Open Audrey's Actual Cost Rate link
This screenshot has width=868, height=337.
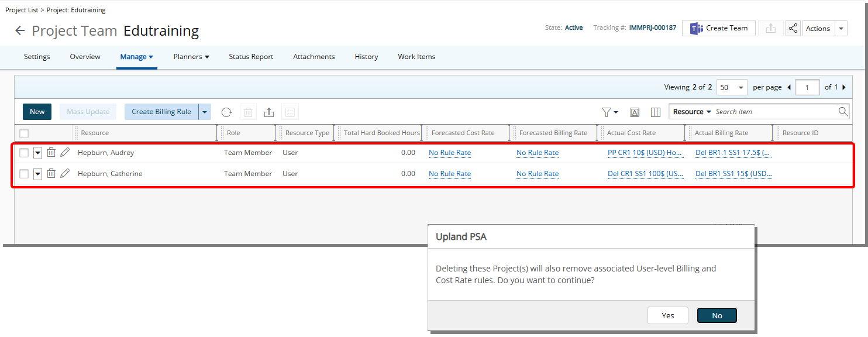(x=645, y=152)
